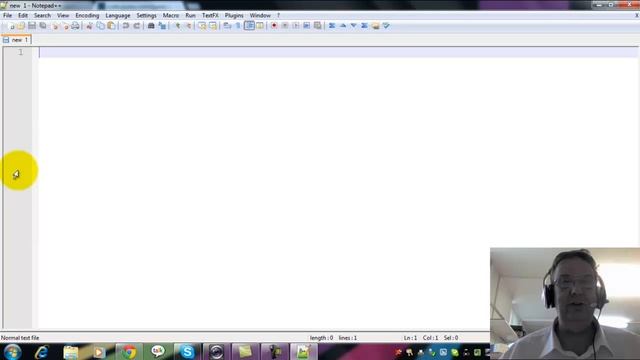Screen dimensions: 640x360
Task: Click the blue down-arrow plugin icon
Action: pos(353,26)
